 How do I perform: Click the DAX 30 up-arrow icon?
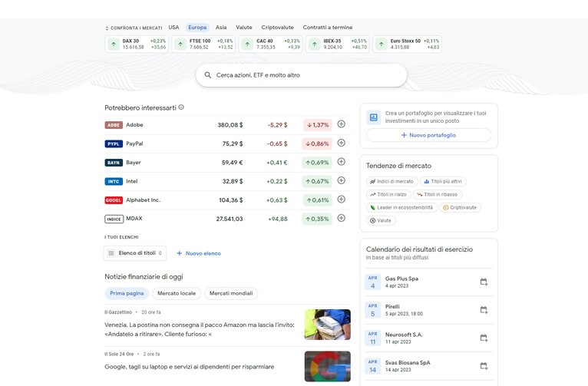click(114, 45)
